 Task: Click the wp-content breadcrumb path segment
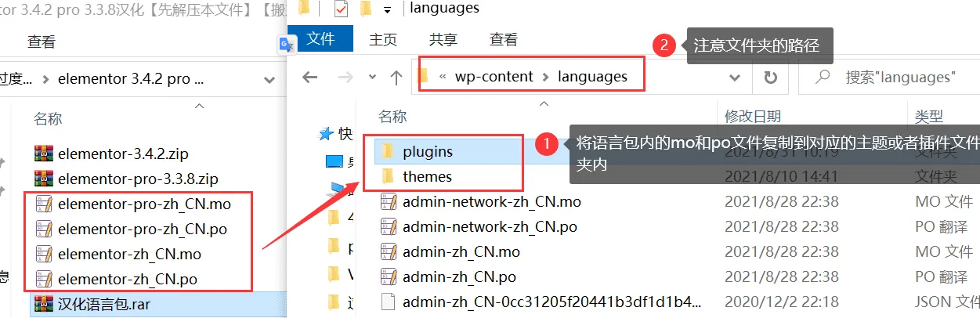pos(494,77)
